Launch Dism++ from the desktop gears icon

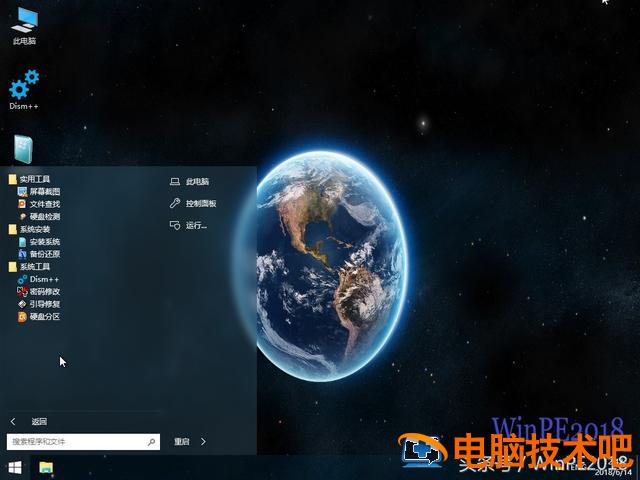tap(24, 90)
